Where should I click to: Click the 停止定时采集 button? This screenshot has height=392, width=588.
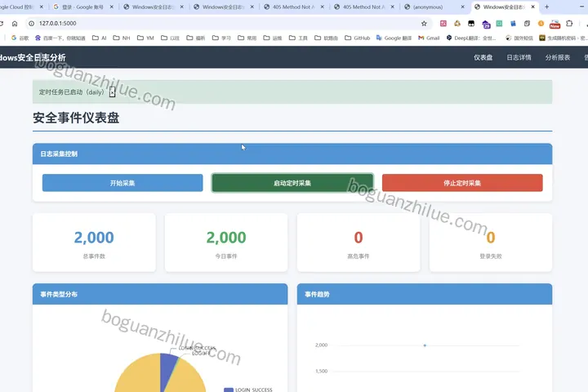coord(462,183)
